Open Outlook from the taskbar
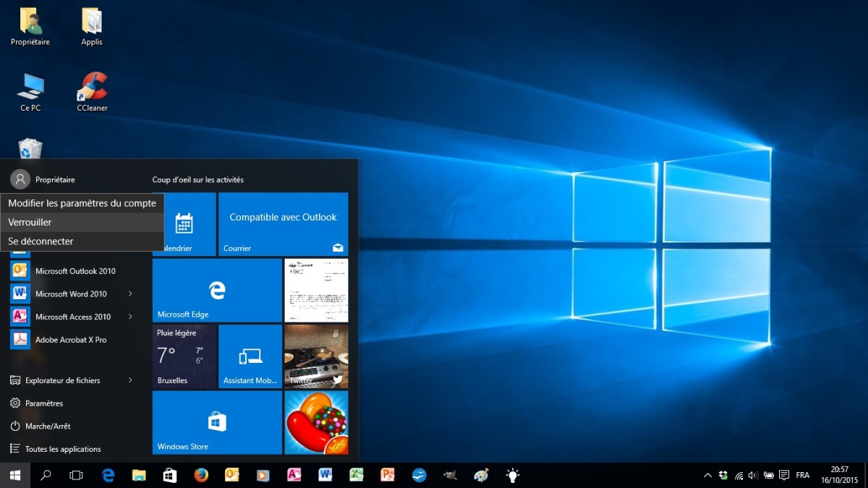Screen dimensions: 868x488 tap(232, 475)
